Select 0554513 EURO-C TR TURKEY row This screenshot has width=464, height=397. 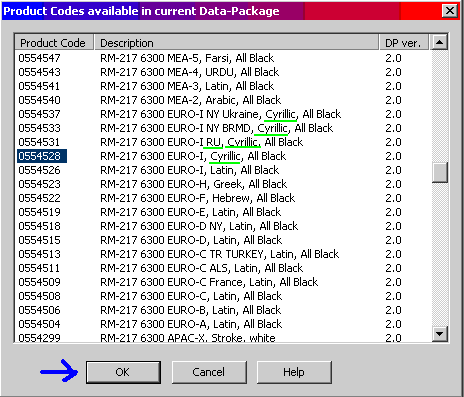pyautogui.click(x=223, y=254)
